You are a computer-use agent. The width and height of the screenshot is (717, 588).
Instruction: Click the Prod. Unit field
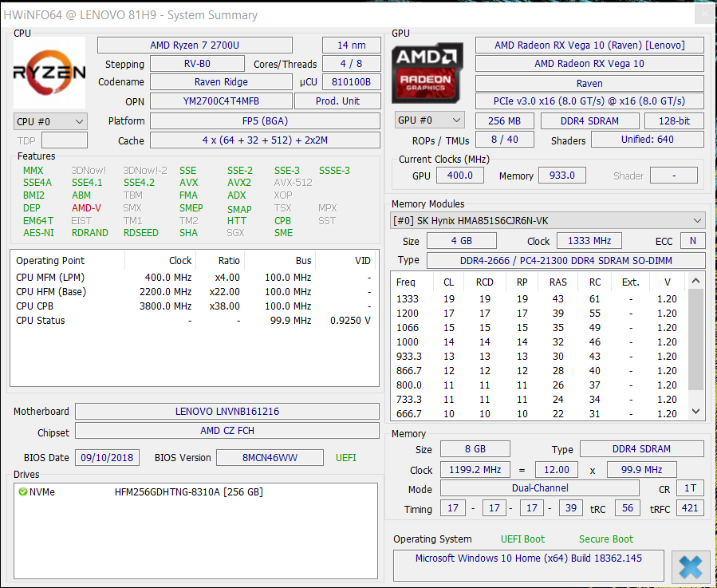pyautogui.click(x=338, y=101)
